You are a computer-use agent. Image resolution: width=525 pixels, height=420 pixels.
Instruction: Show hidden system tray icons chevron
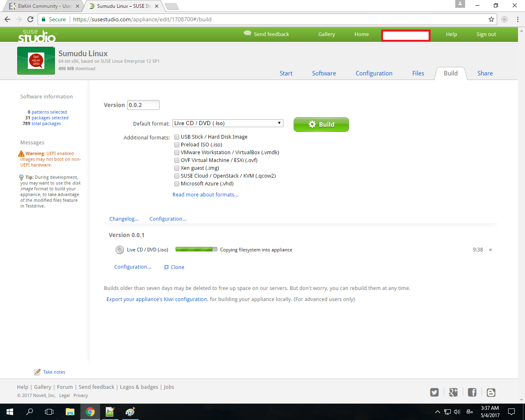[x=438, y=412]
